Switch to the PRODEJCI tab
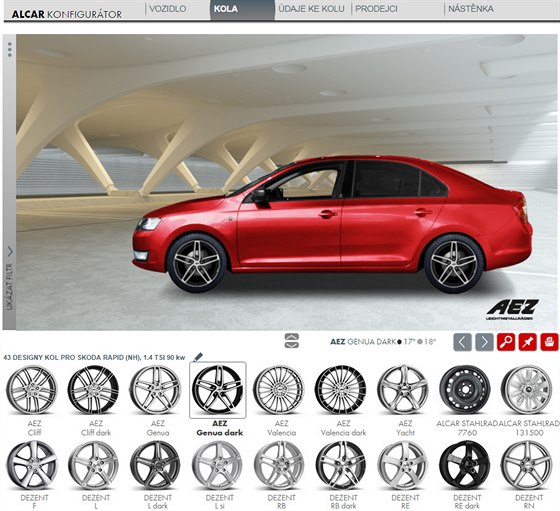Screen dimensions: 560x511 coord(376,9)
